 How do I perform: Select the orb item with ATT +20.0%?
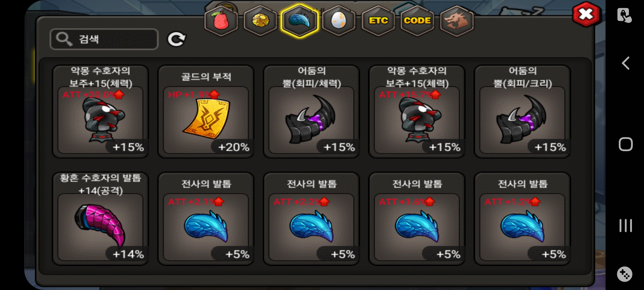[x=100, y=111]
